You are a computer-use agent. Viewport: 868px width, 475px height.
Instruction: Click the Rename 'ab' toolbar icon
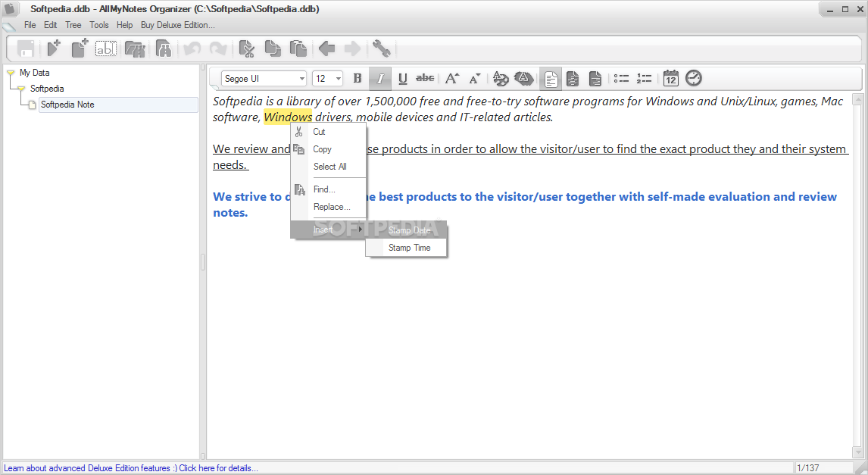coord(106,48)
